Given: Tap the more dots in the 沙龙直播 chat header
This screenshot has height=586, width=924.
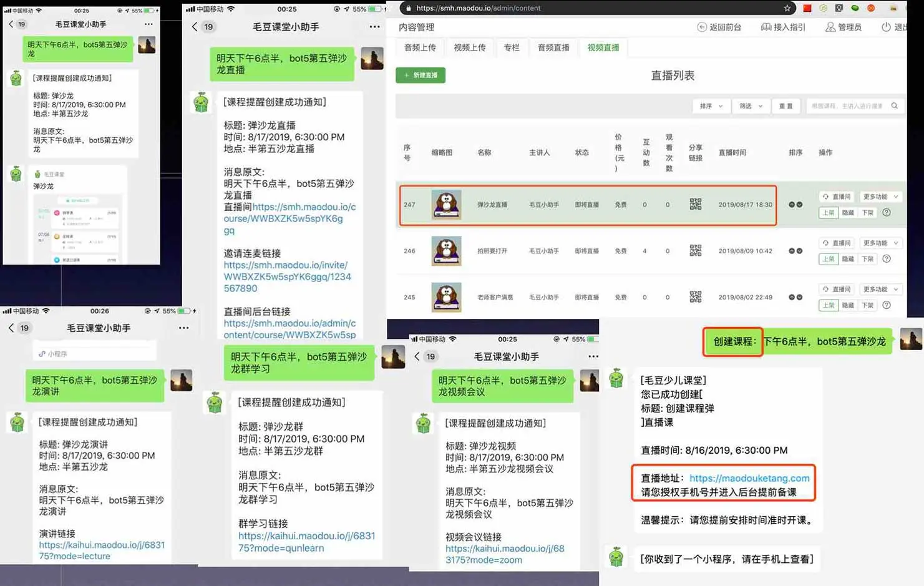Looking at the screenshot, I should (374, 27).
